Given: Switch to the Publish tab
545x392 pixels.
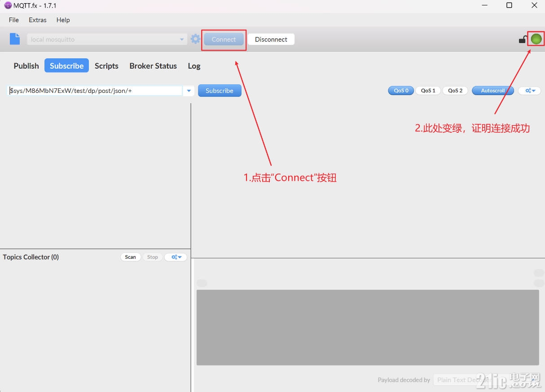Looking at the screenshot, I should point(26,65).
